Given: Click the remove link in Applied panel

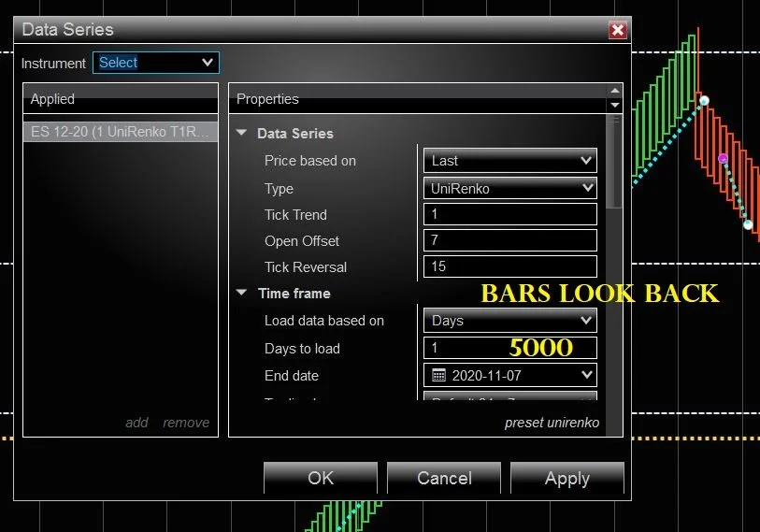Looking at the screenshot, I should (x=186, y=423).
